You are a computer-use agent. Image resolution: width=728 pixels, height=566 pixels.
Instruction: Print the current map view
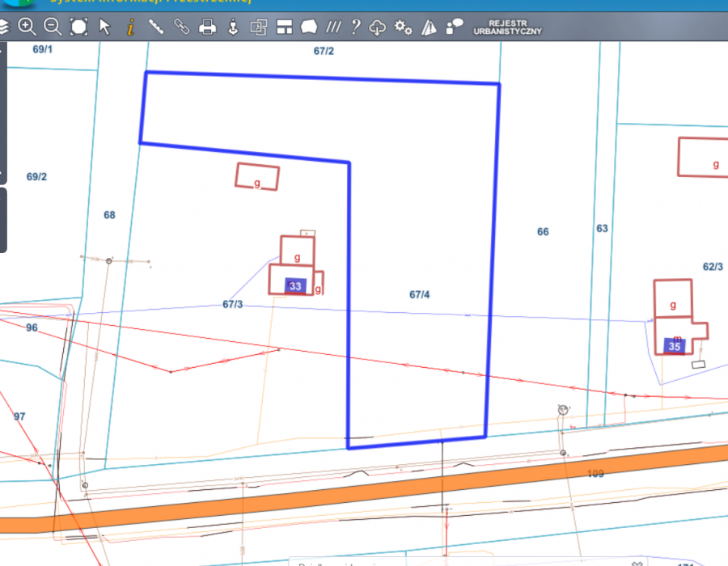pyautogui.click(x=208, y=27)
